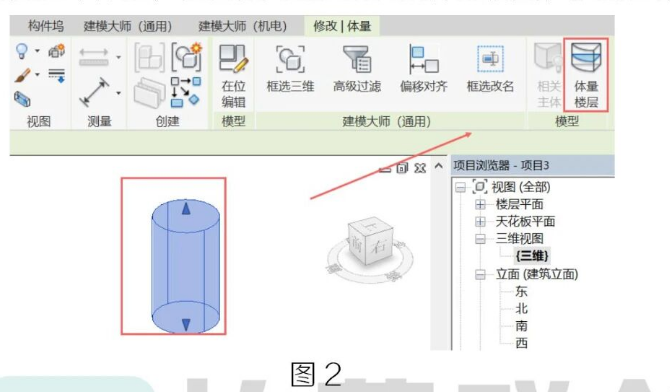Click the 框选改名 tool
Image resolution: width=670 pixels, height=392 pixels.
pos(490,68)
